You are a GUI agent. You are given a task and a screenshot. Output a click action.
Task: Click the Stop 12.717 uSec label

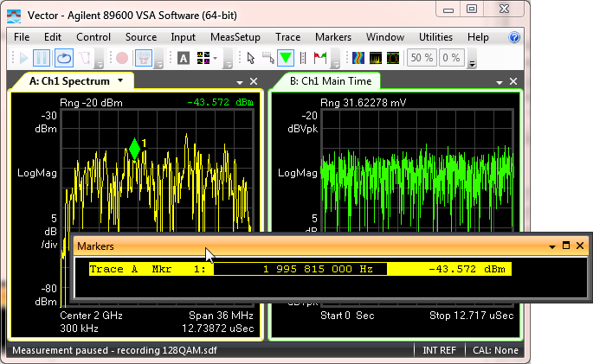472,316
